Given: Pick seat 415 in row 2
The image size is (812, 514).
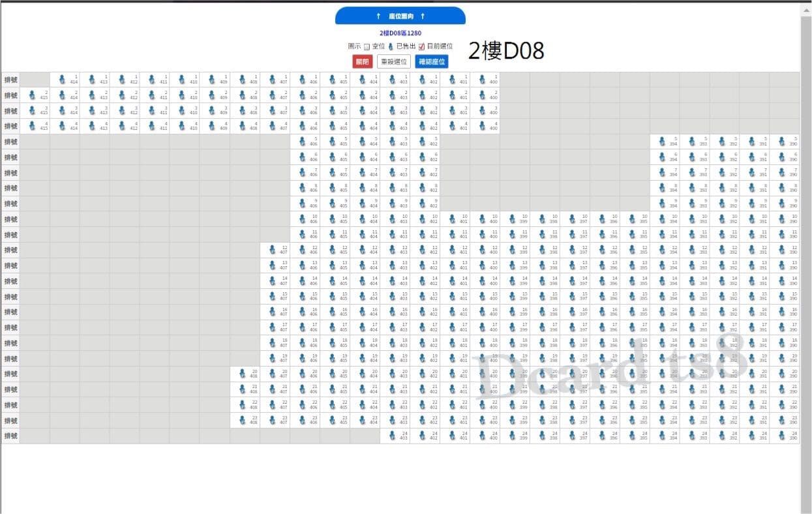Looking at the screenshot, I should (35, 95).
